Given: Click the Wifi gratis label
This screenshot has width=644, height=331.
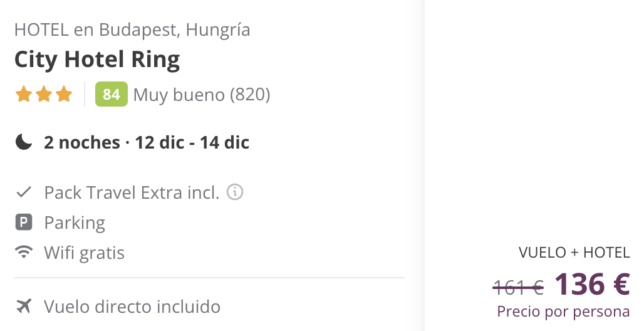Looking at the screenshot, I should coord(84,253).
